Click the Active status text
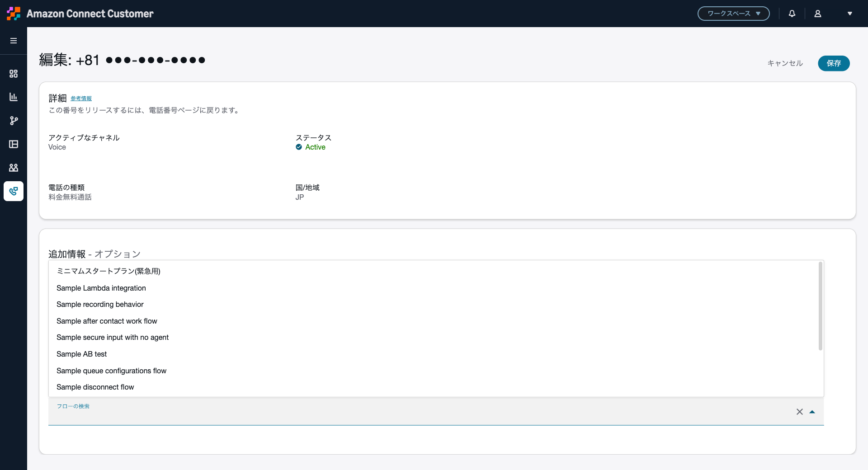The height and width of the screenshot is (470, 868). pos(316,147)
